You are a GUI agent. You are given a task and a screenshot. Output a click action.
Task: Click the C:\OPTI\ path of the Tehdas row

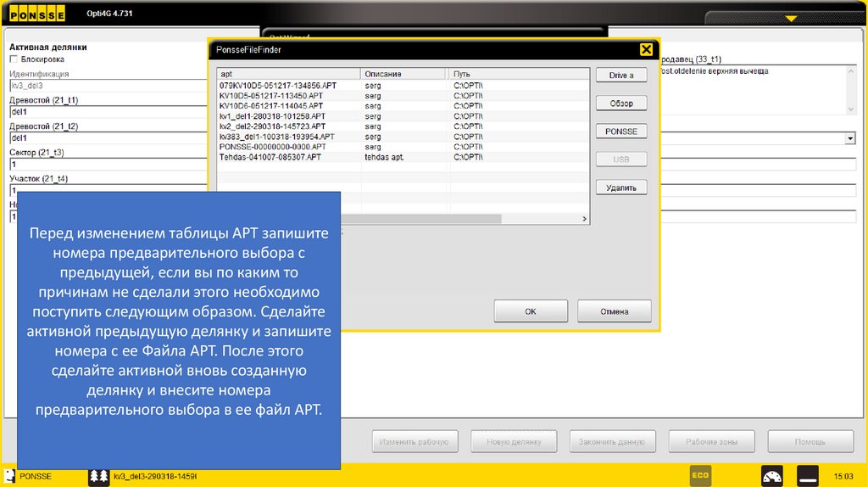[x=468, y=157]
